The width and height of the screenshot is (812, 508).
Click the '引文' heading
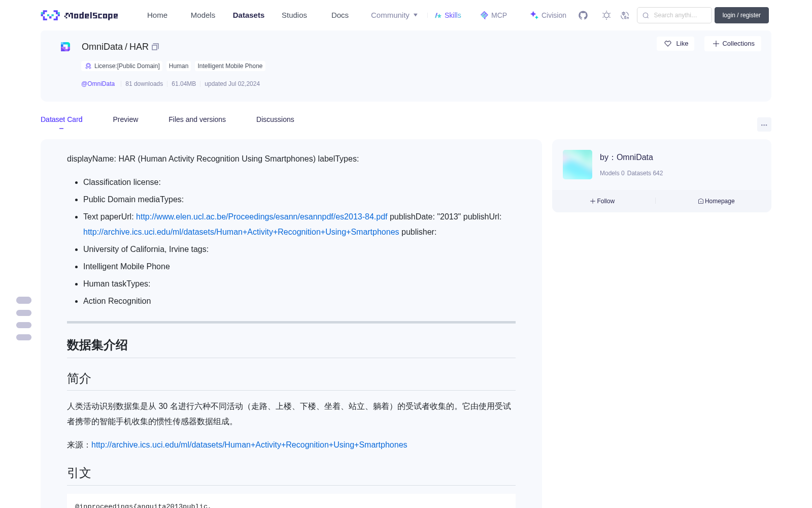[79, 473]
